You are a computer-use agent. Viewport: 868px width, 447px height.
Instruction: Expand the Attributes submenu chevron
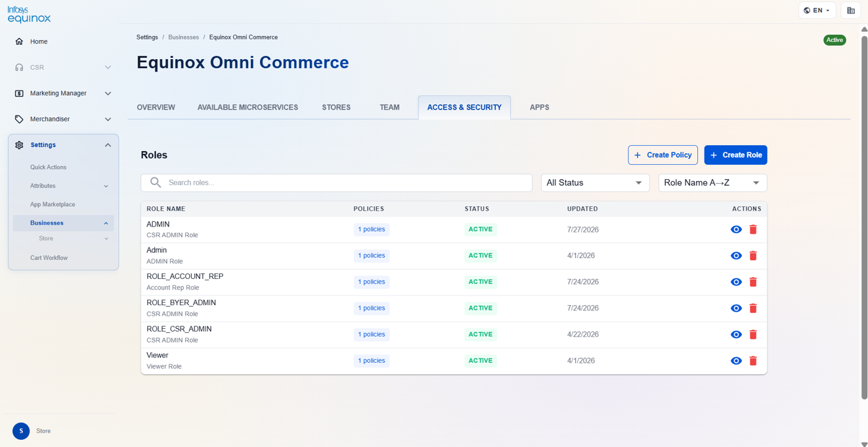coord(106,186)
